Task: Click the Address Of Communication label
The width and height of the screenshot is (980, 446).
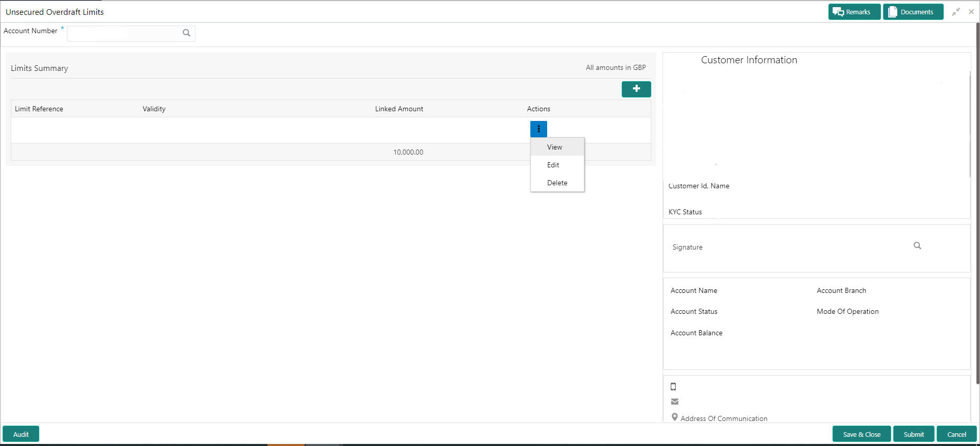Action: [724, 418]
